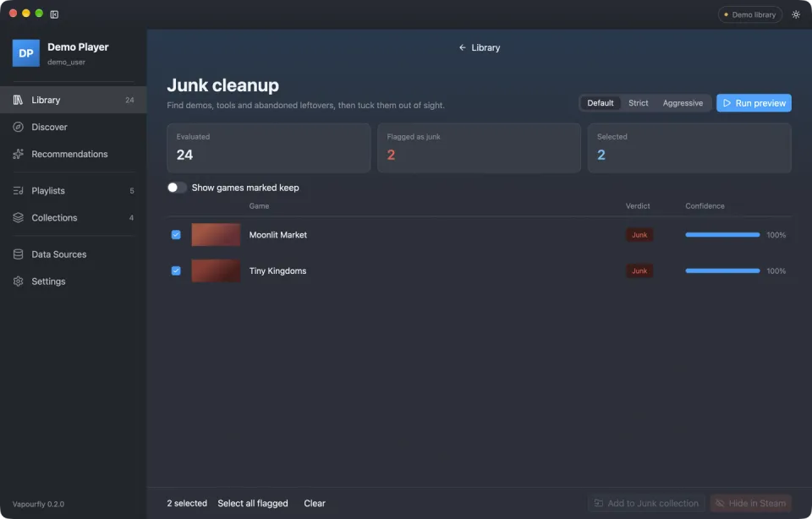Image resolution: width=812 pixels, height=519 pixels.
Task: Click the Add to Junk collection icon
Action: click(599, 503)
